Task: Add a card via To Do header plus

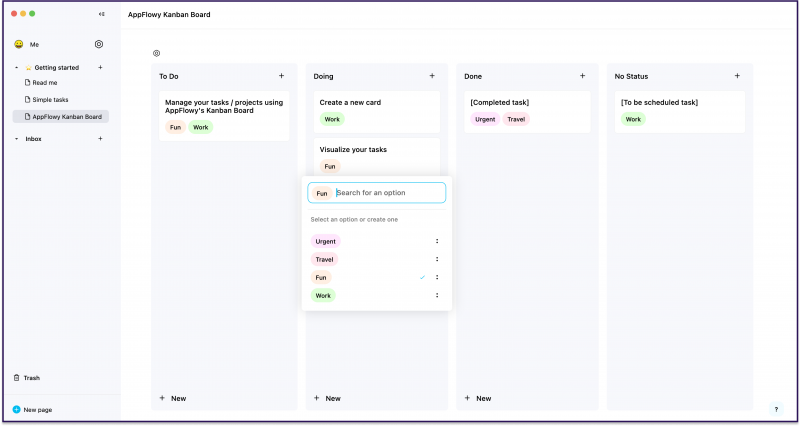Action: pyautogui.click(x=281, y=76)
